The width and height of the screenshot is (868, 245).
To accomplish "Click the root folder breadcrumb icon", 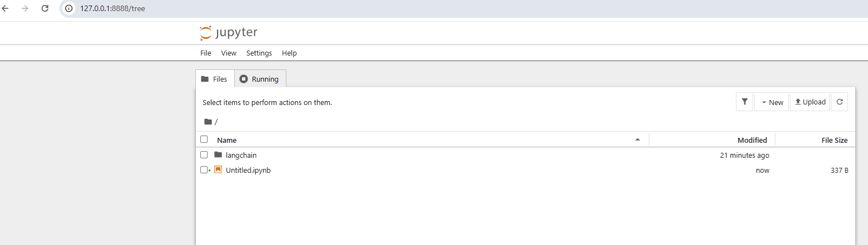I will (x=208, y=122).
